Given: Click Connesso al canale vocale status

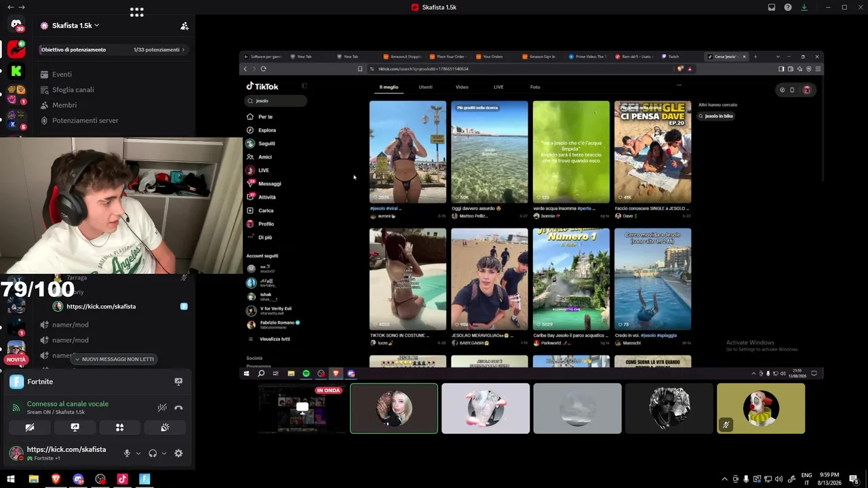Looking at the screenshot, I should pos(68,404).
